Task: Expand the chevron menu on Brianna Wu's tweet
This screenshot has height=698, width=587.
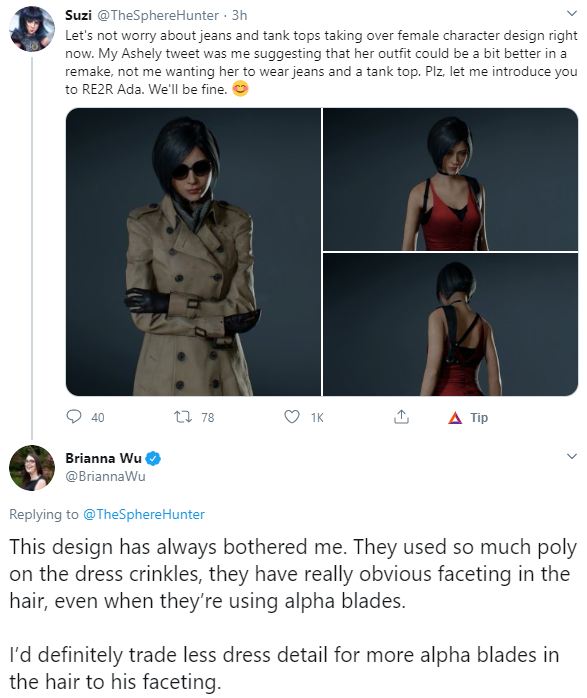Action: point(571,456)
